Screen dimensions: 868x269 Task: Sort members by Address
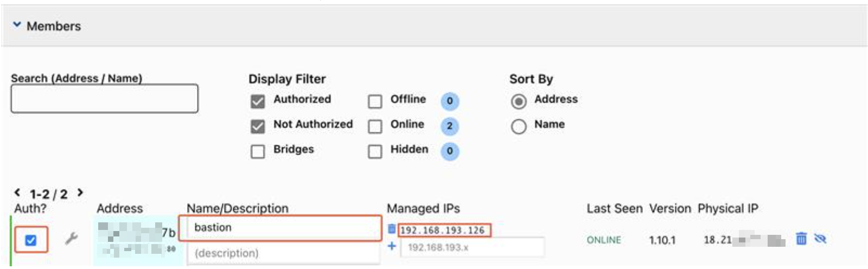coord(519,101)
